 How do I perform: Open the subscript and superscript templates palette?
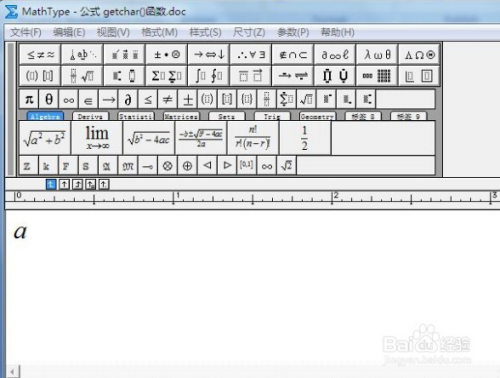(x=125, y=76)
